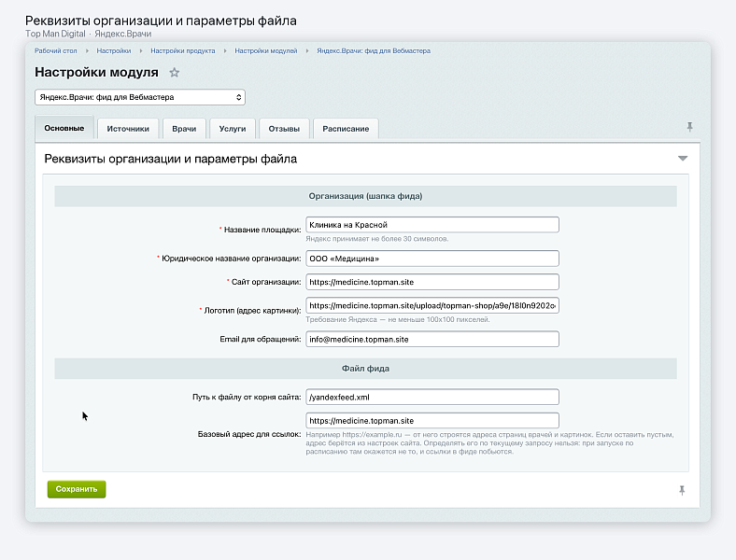The height and width of the screenshot is (560, 736).
Task: Click the Логотип address input field
Action: pos(432,305)
